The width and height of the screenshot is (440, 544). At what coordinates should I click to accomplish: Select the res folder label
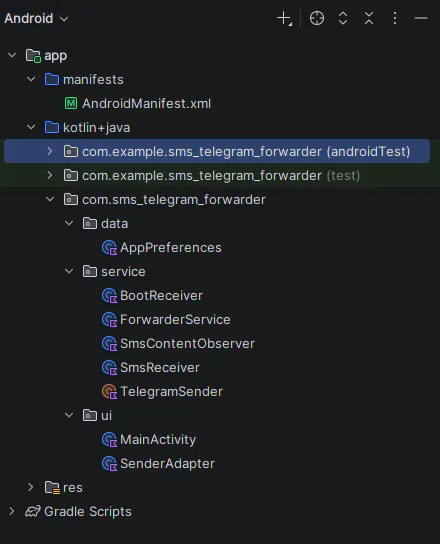tap(73, 487)
